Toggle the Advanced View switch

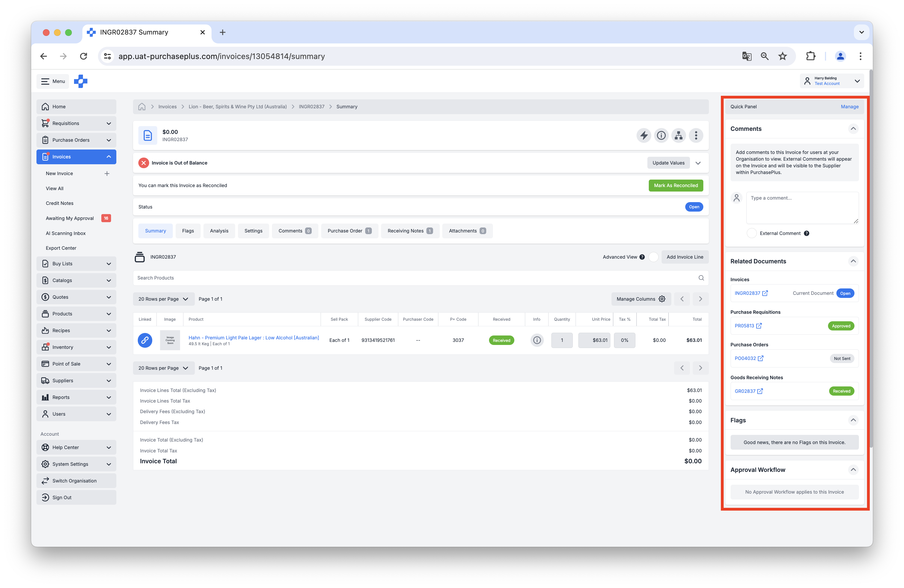[x=653, y=257]
